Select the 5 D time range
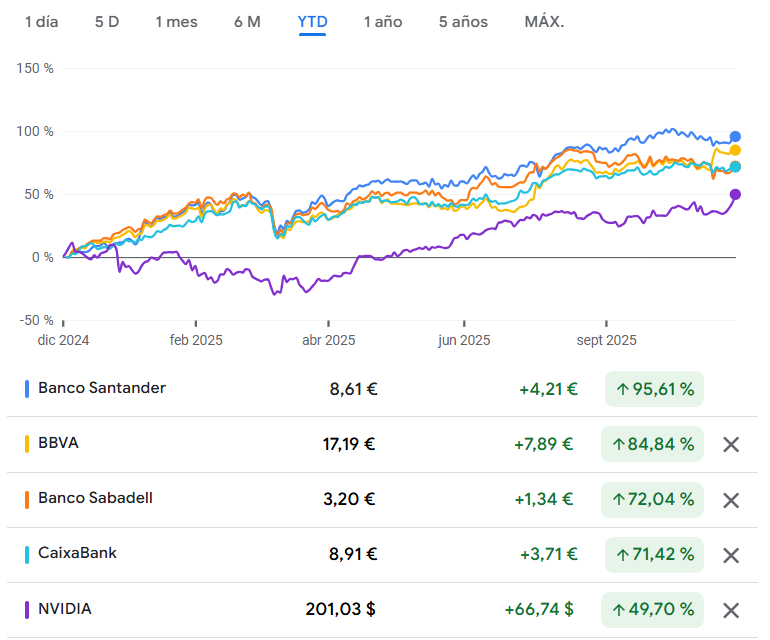The width and height of the screenshot is (770, 640). 107,22
